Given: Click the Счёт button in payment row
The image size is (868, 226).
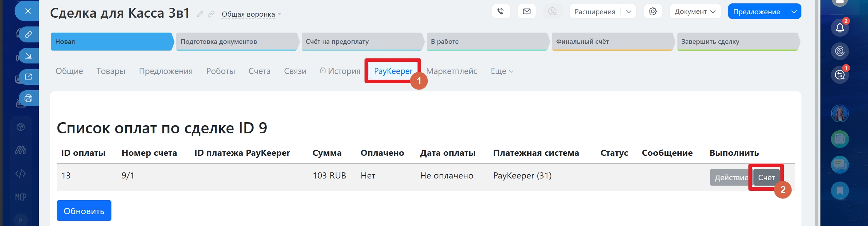Looking at the screenshot, I should [x=766, y=177].
